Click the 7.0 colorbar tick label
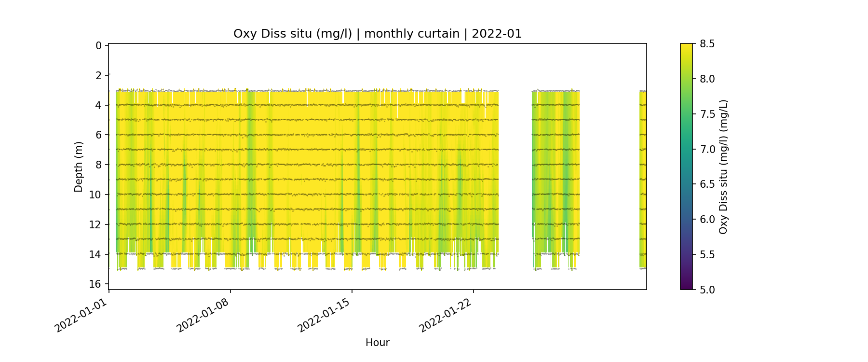The height and width of the screenshot is (362, 868). (x=707, y=149)
